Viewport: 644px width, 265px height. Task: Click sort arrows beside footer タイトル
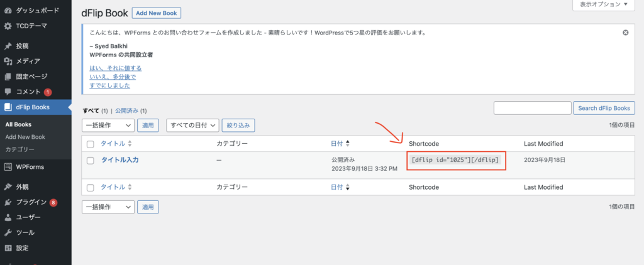130,187
